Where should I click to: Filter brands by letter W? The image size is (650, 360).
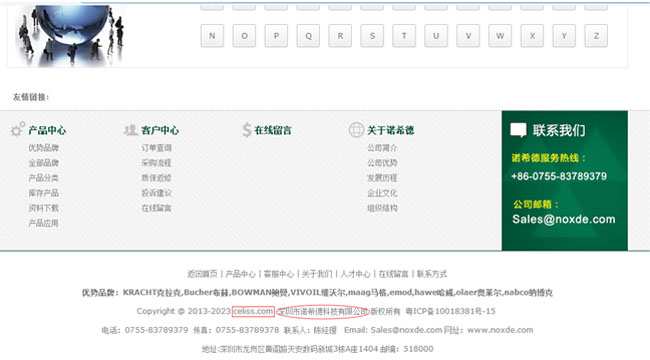[500, 36]
